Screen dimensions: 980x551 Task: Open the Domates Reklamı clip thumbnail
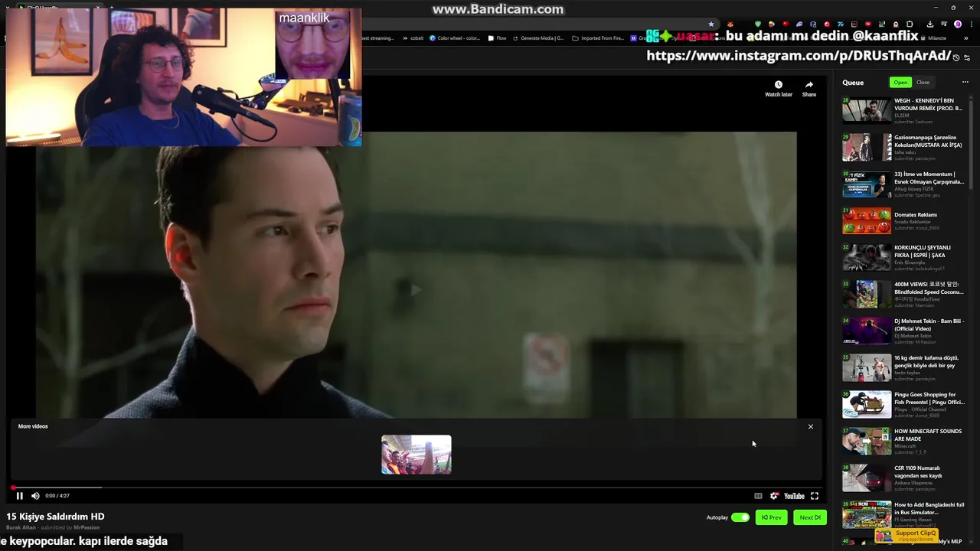pos(867,221)
